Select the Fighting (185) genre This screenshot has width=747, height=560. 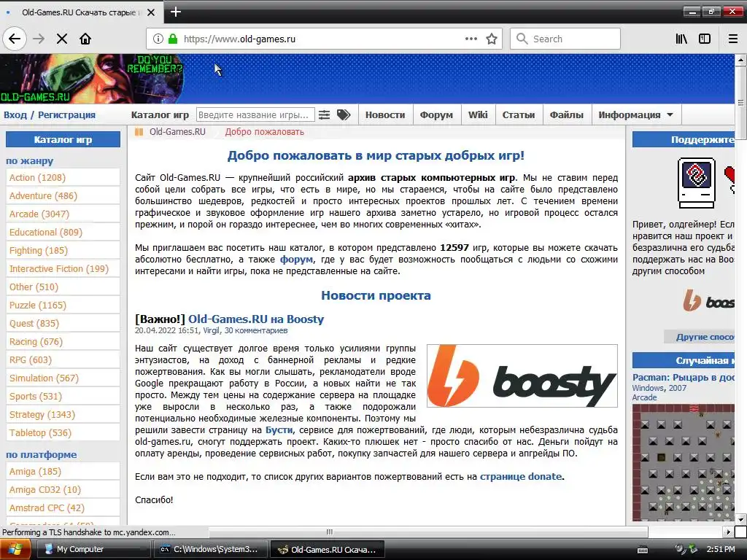coord(63,251)
